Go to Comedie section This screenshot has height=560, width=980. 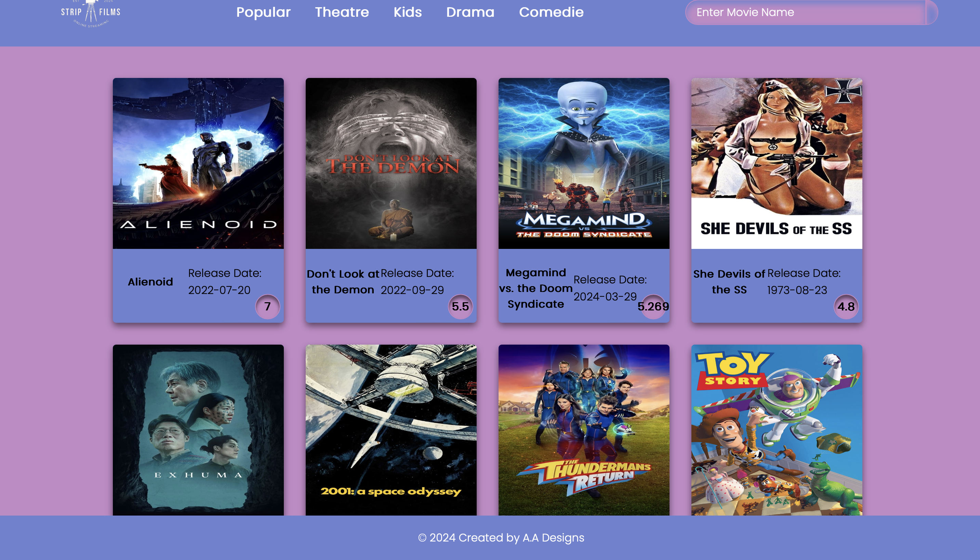pos(551,12)
